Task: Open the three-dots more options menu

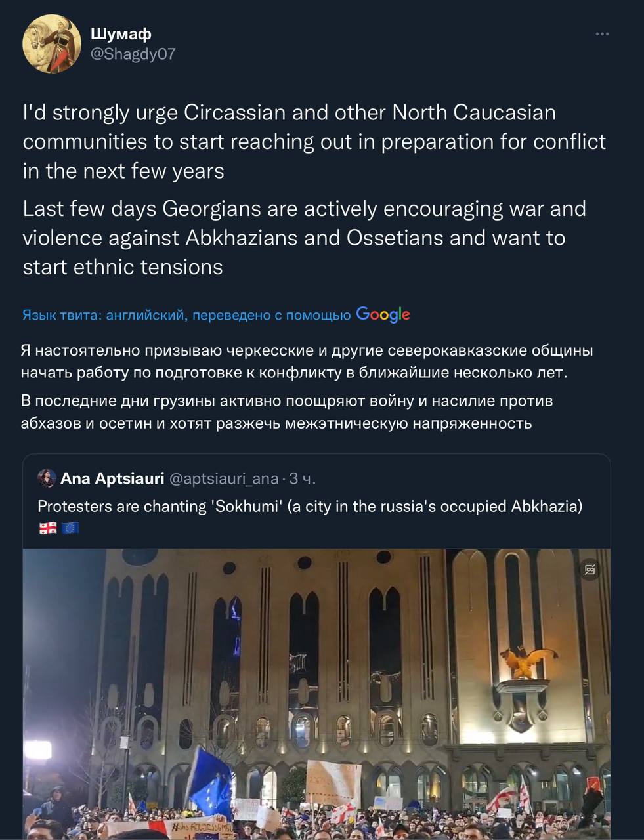Action: click(x=601, y=34)
